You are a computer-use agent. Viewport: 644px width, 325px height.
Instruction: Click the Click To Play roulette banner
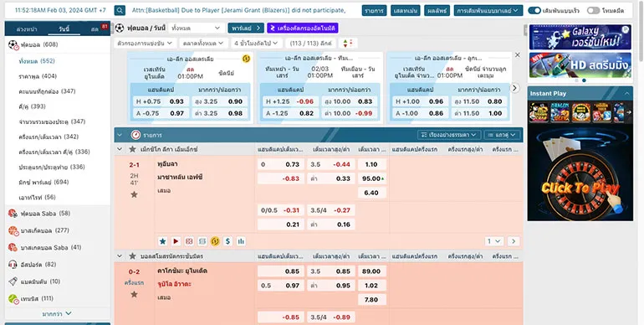[580, 172]
